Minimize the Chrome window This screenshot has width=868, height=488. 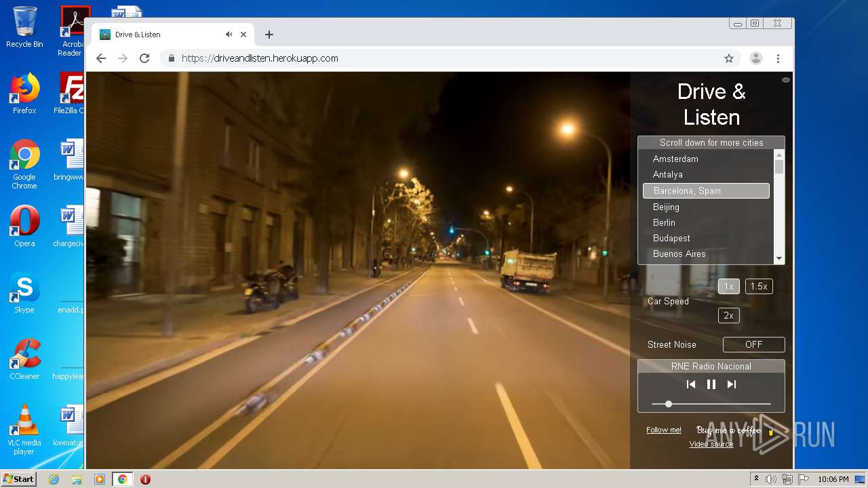pyautogui.click(x=737, y=23)
